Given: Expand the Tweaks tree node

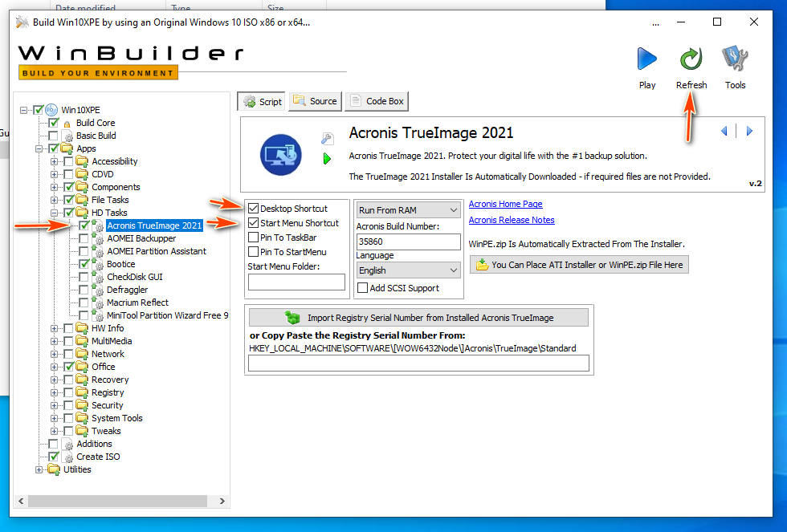Looking at the screenshot, I should 54,431.
